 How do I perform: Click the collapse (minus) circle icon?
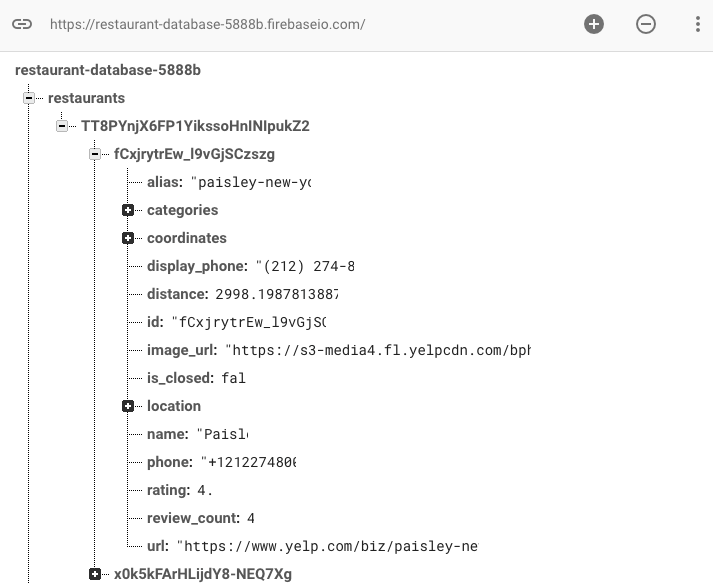tap(646, 24)
